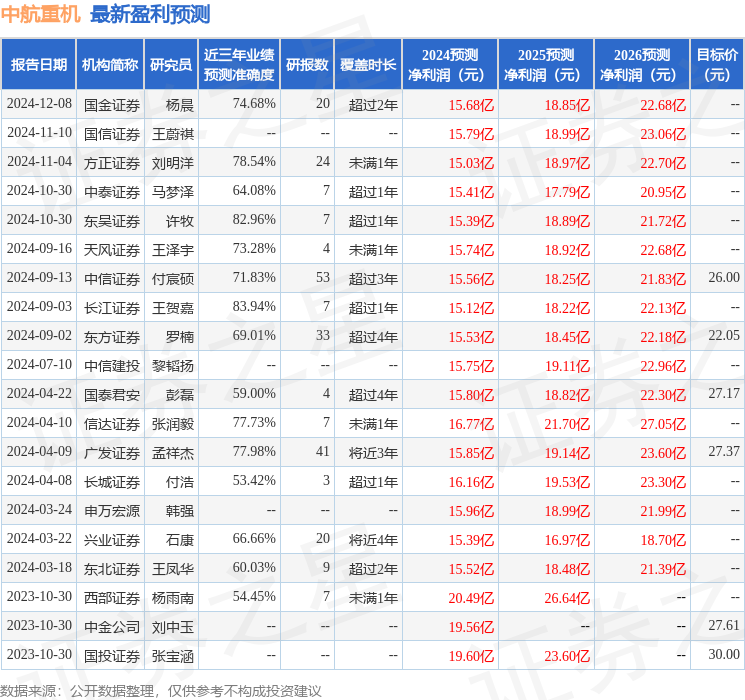Viewport: 745px width, 700px height.
Task: Click institution 中泰证券
Action: click(x=112, y=192)
